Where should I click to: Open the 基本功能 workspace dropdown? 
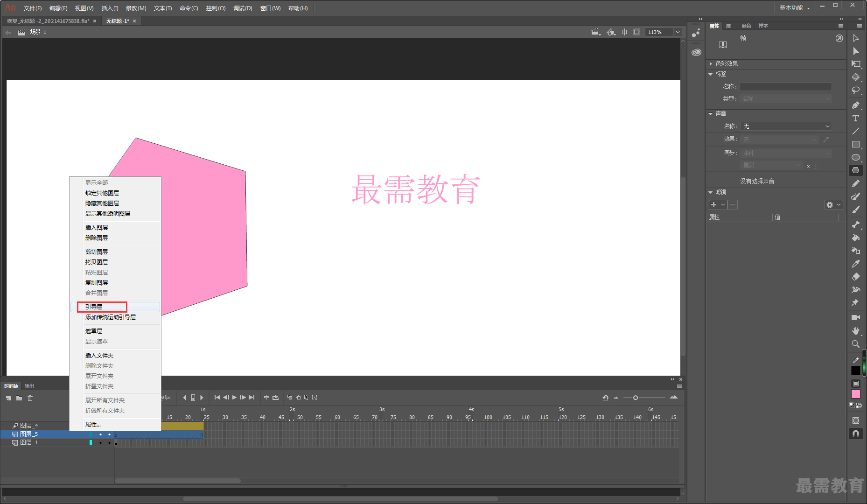pos(795,8)
